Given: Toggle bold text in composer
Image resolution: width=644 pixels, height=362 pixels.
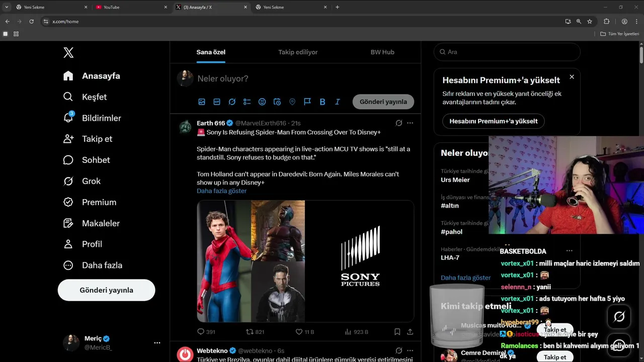Looking at the screenshot, I should (x=323, y=102).
